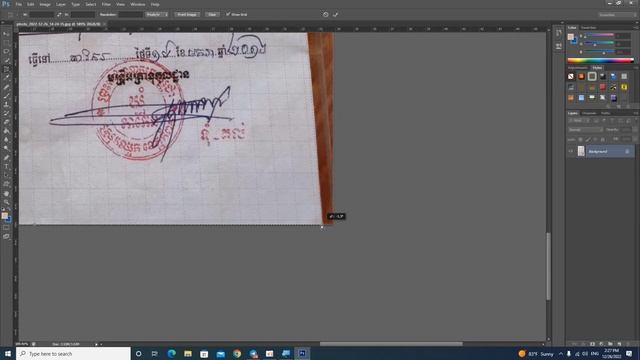Select the Horizontal Type tool
640x360 pixels.
click(6, 167)
